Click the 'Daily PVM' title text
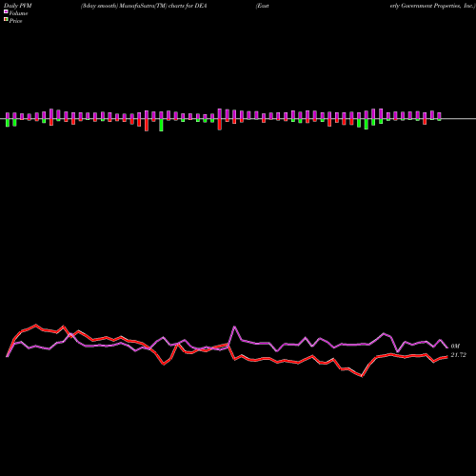 [x=18, y=6]
